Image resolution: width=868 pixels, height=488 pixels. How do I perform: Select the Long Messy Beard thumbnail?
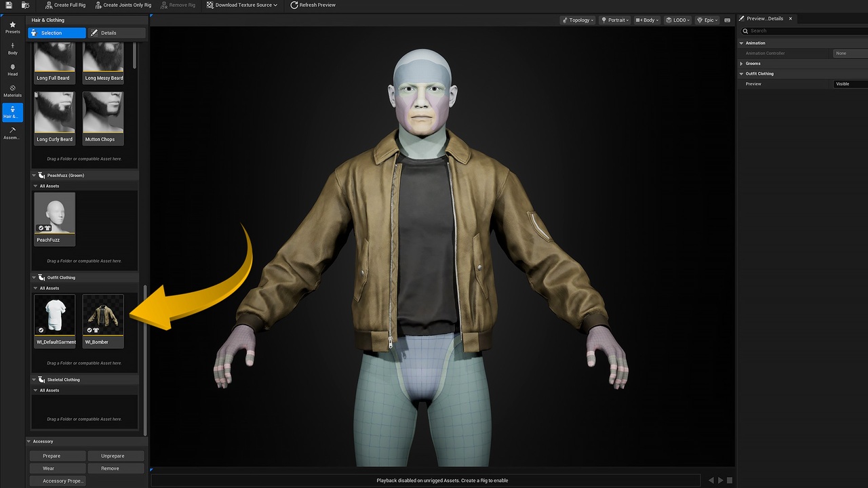tap(103, 62)
